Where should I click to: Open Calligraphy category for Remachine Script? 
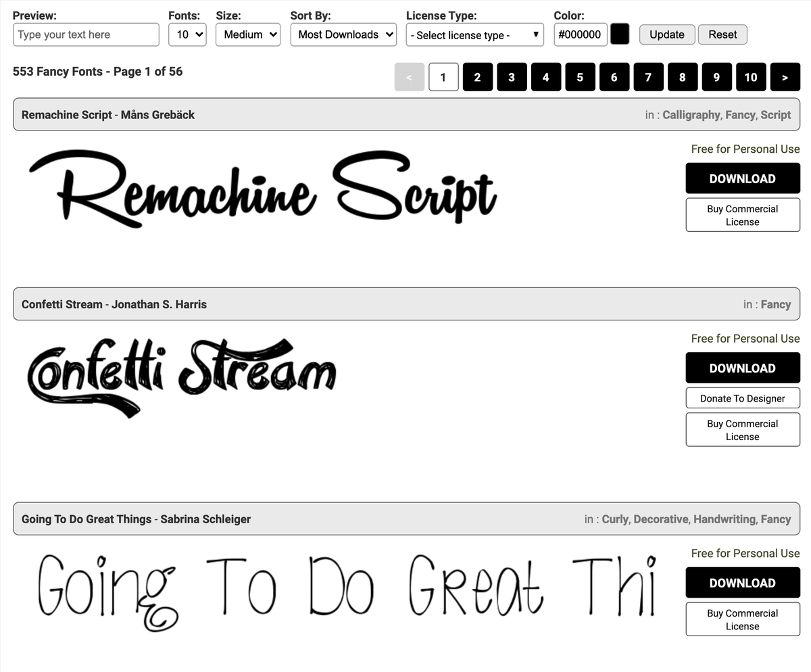tap(691, 115)
